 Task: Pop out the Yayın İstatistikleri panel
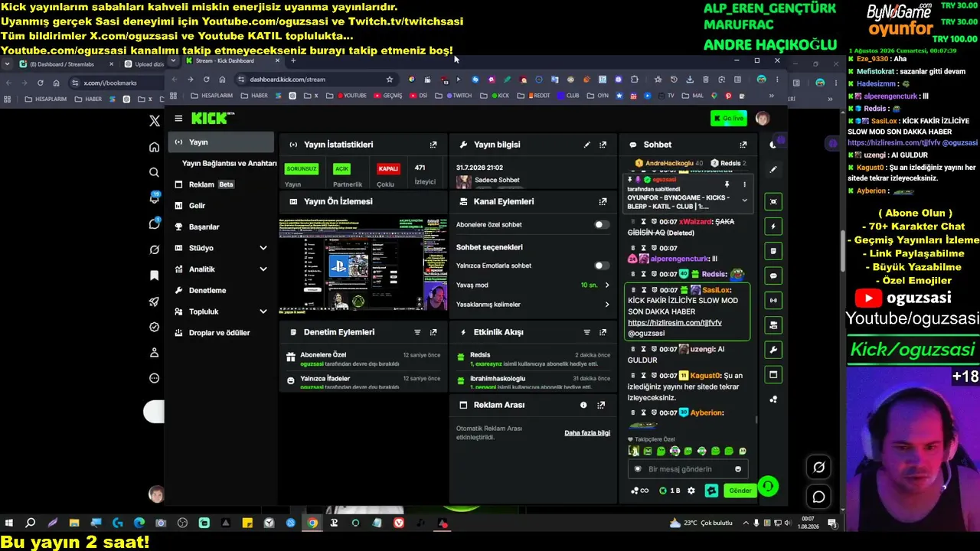pos(433,145)
